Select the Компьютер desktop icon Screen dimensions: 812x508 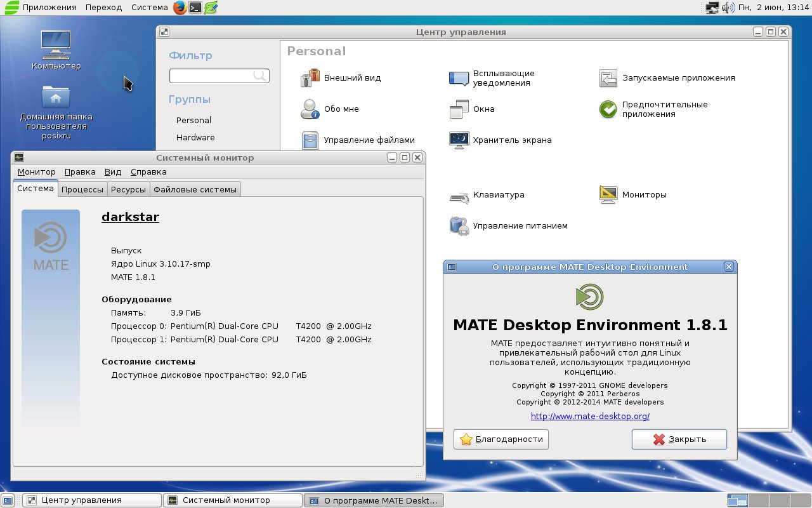coord(56,50)
